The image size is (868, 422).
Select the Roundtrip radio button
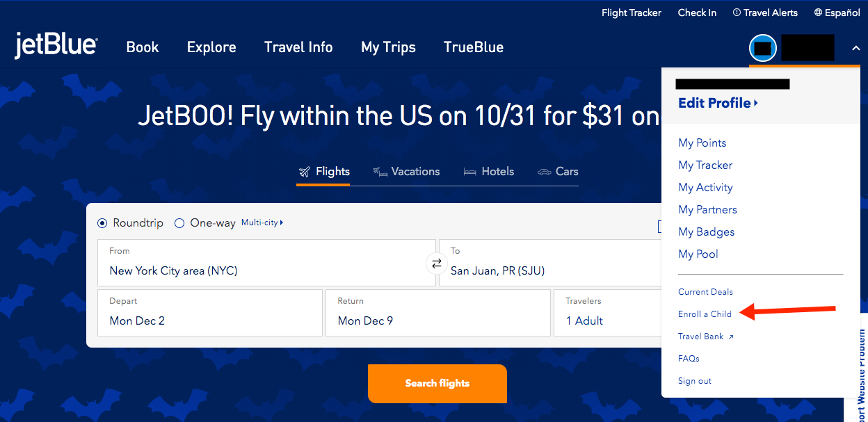102,223
